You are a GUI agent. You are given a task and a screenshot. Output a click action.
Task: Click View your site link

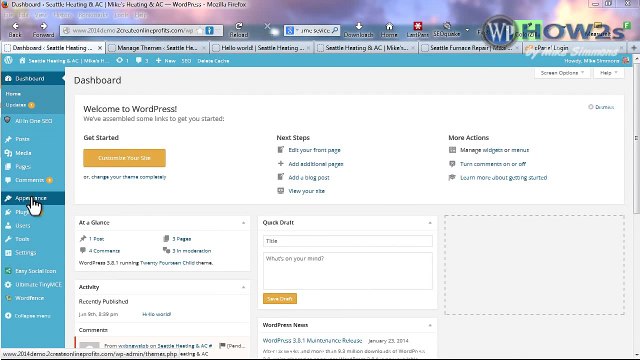(307, 191)
